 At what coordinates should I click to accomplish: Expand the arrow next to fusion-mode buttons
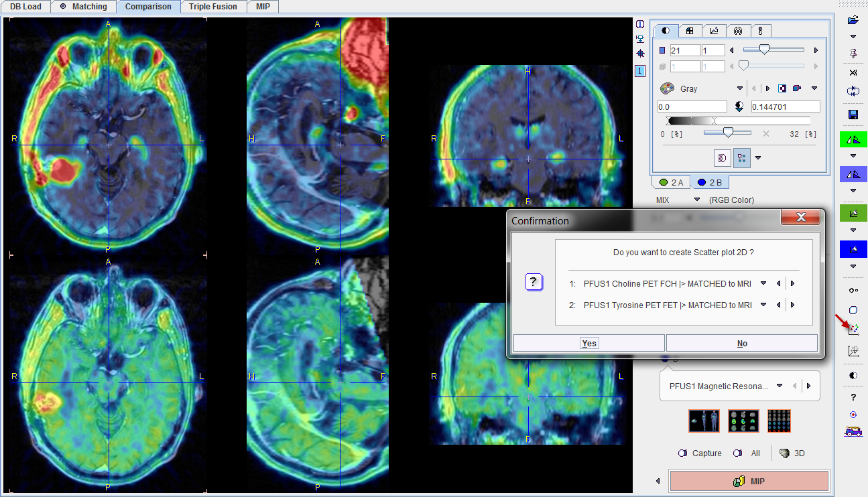click(x=758, y=158)
